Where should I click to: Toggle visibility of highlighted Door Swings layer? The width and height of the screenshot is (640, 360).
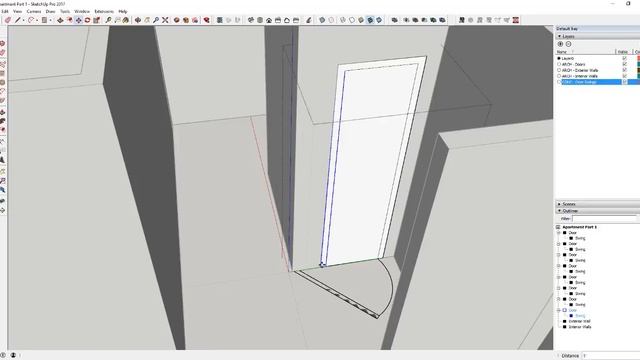[x=624, y=82]
